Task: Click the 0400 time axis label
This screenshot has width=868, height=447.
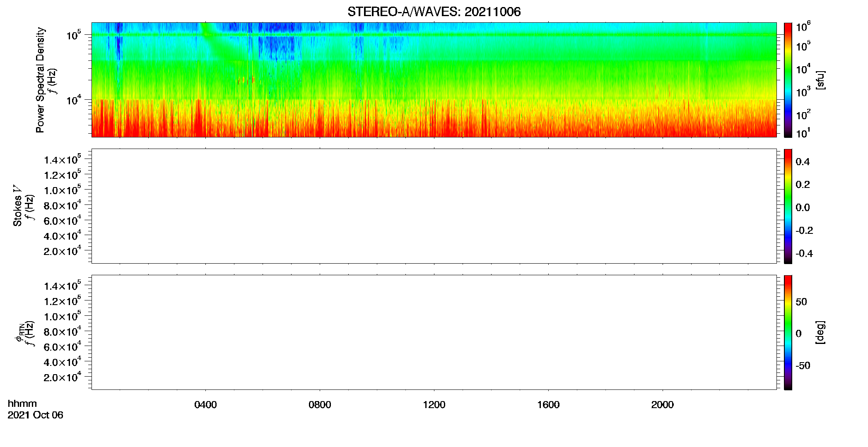Action: (x=205, y=405)
